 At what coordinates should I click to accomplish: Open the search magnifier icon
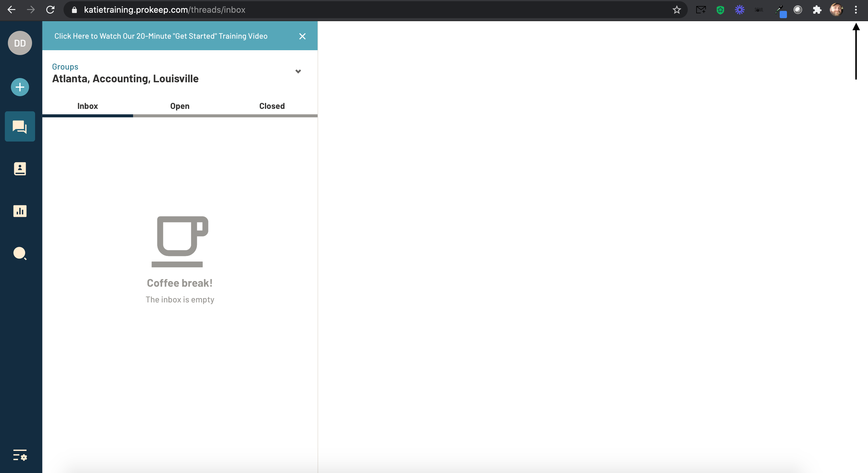[20, 253]
